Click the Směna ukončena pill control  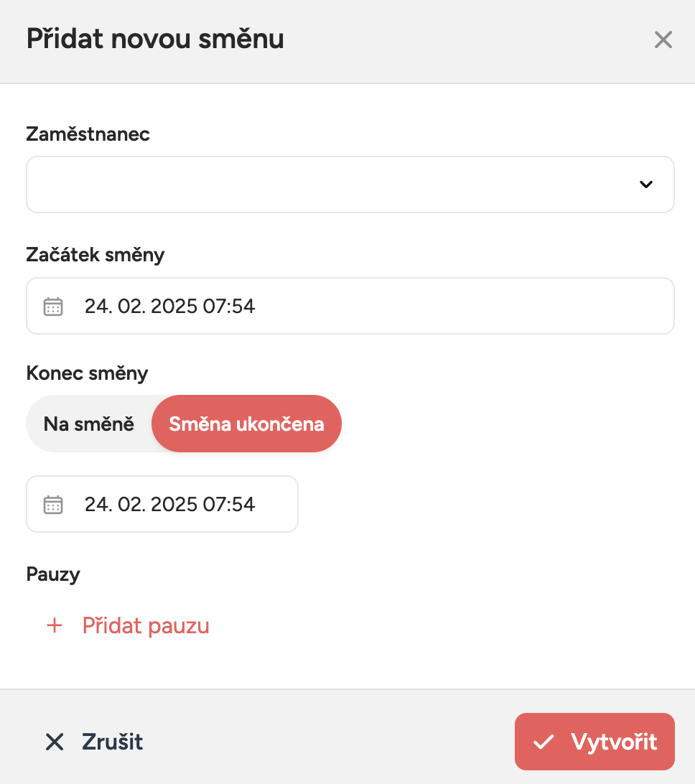tap(246, 424)
